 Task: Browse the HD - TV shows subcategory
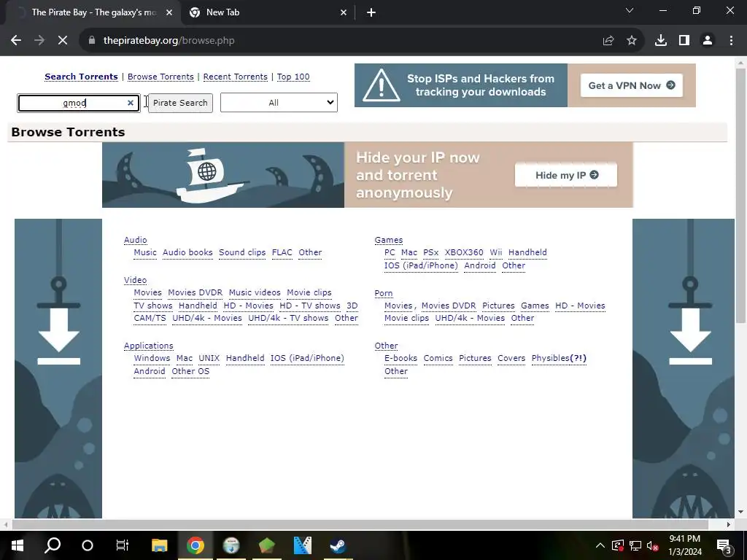coord(309,306)
